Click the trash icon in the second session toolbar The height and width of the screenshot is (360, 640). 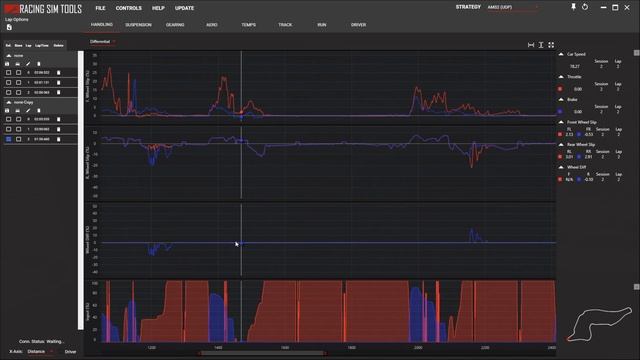[x=39, y=111]
